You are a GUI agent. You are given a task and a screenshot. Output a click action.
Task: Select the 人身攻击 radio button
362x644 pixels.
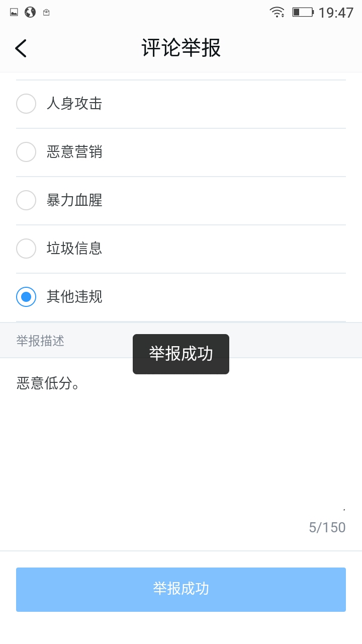(x=26, y=104)
